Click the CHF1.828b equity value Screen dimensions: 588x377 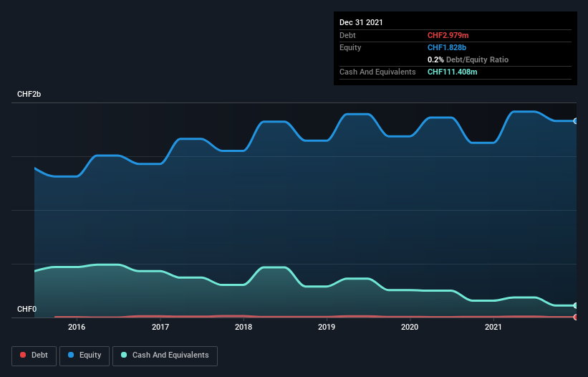coord(447,47)
